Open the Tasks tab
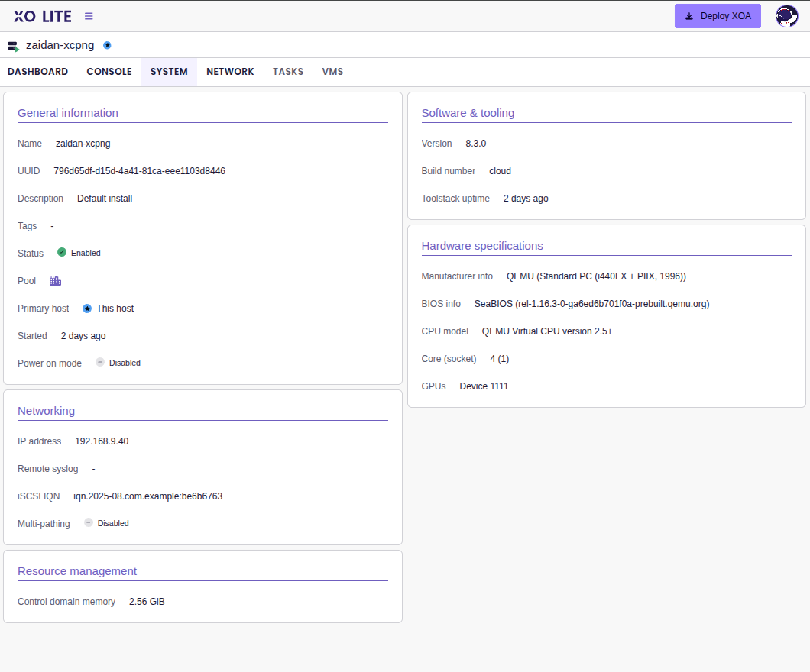Image resolution: width=810 pixels, height=672 pixels. click(288, 72)
